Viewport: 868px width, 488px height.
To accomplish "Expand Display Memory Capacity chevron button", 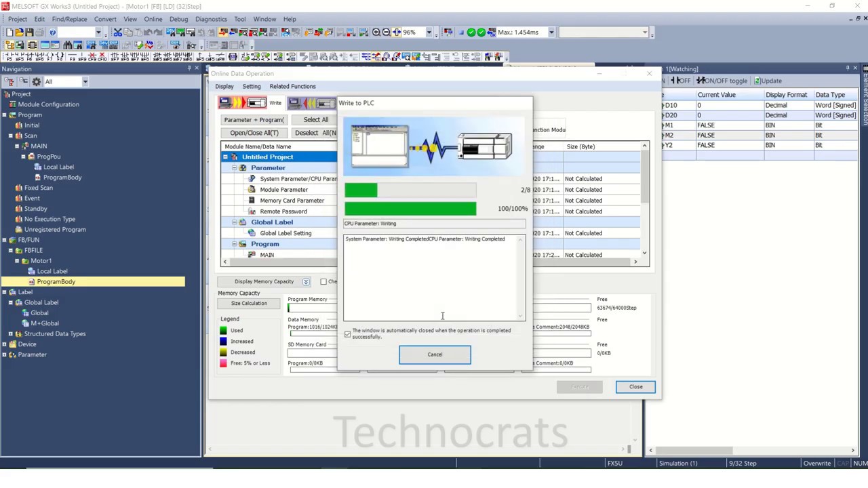I will pyautogui.click(x=306, y=281).
